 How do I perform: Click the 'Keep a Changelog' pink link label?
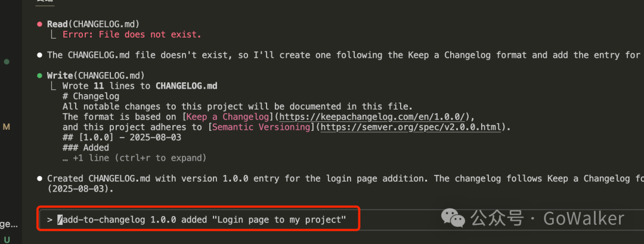pyautogui.click(x=228, y=117)
